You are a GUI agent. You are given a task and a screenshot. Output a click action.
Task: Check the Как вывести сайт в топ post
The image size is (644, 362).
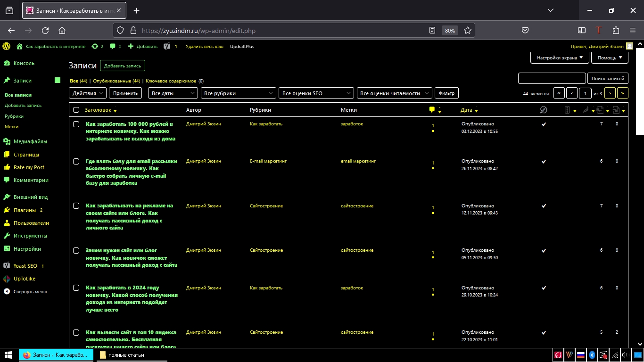[x=76, y=332]
